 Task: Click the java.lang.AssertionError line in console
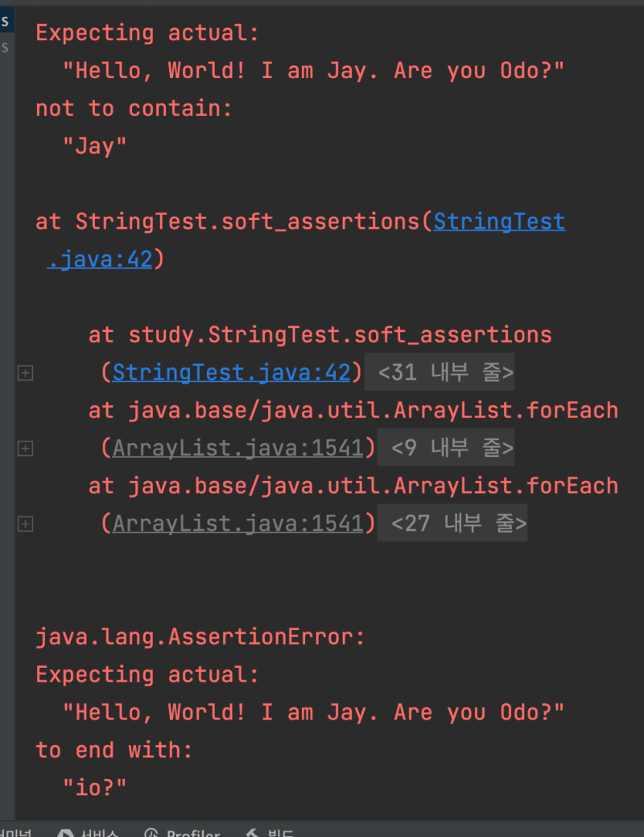200,636
